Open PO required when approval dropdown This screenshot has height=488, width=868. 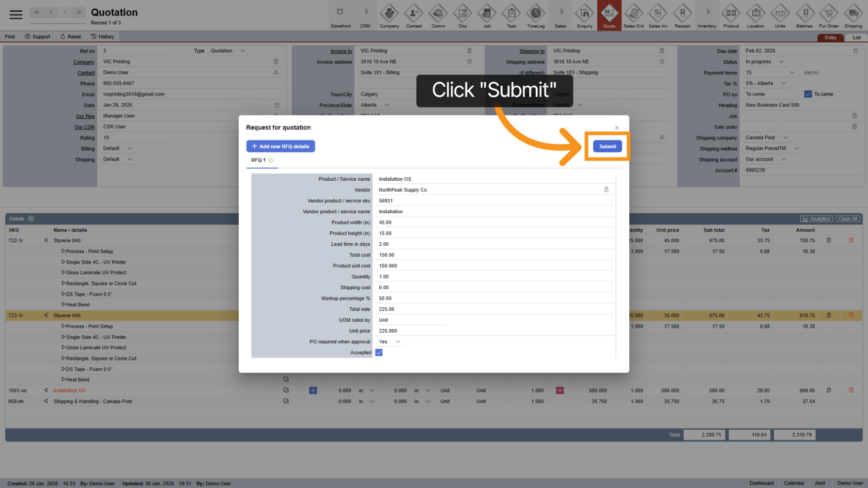pos(397,342)
